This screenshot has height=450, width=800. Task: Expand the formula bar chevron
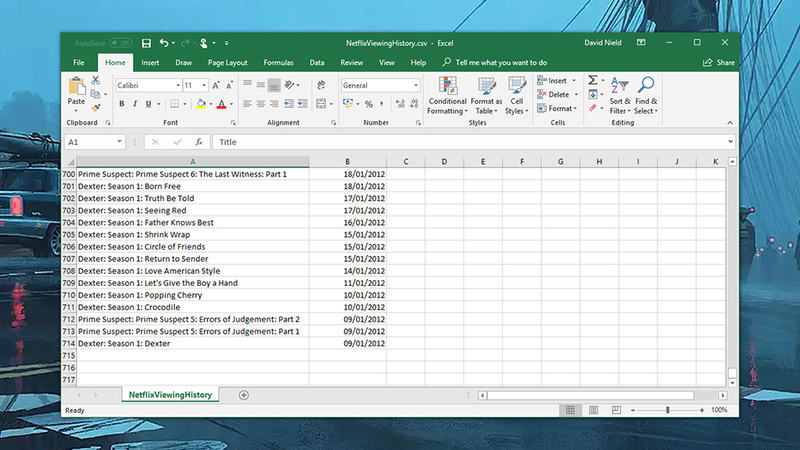pos(730,142)
